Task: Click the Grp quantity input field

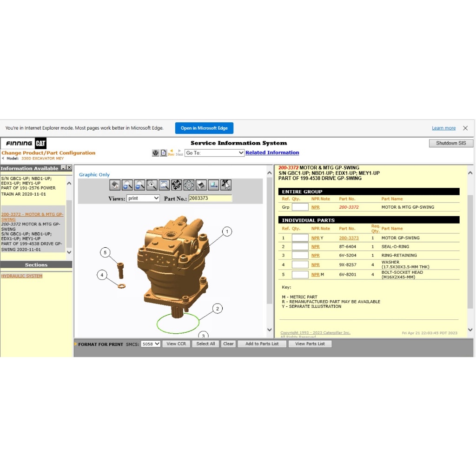Action: click(300, 207)
